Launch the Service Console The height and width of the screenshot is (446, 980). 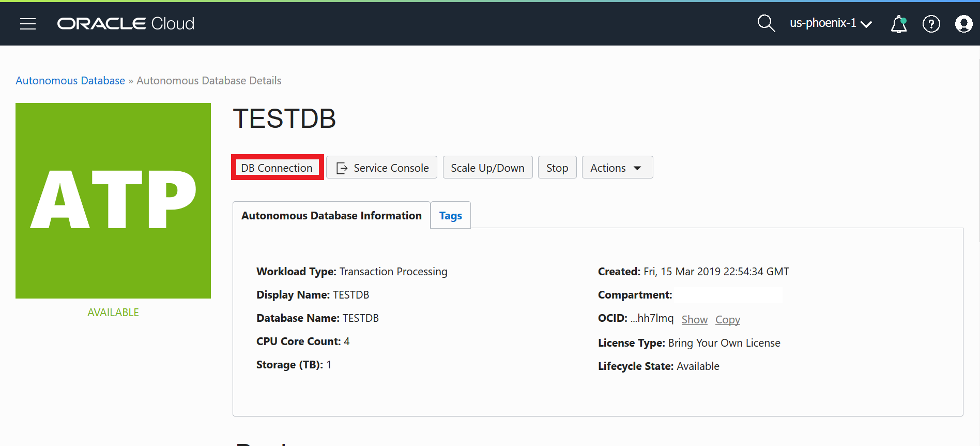click(382, 168)
